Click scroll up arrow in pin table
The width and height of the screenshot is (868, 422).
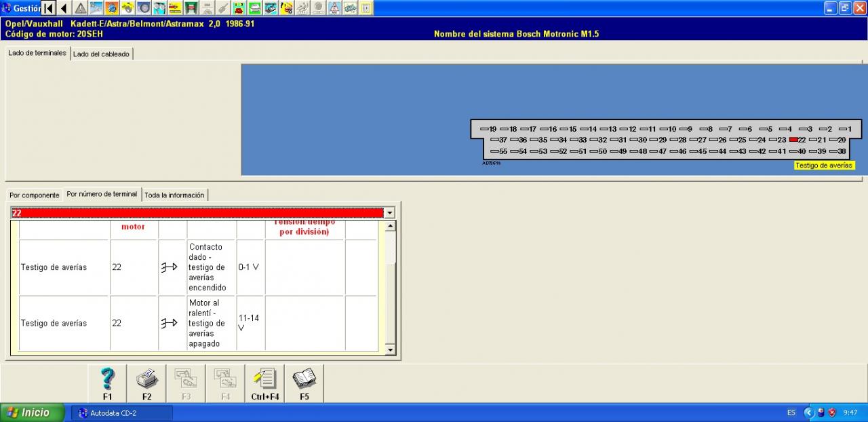[390, 226]
